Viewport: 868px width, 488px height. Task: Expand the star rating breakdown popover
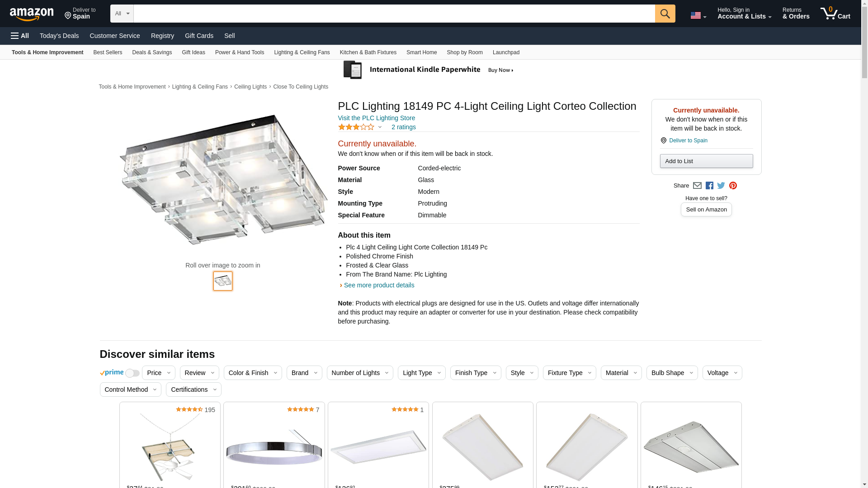360,127
